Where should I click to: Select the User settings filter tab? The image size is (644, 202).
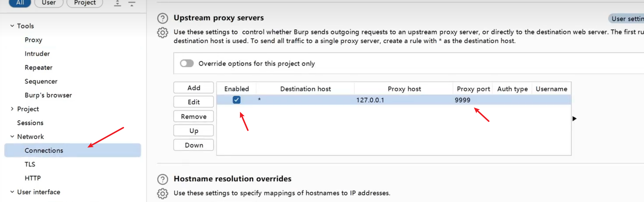point(49,3)
